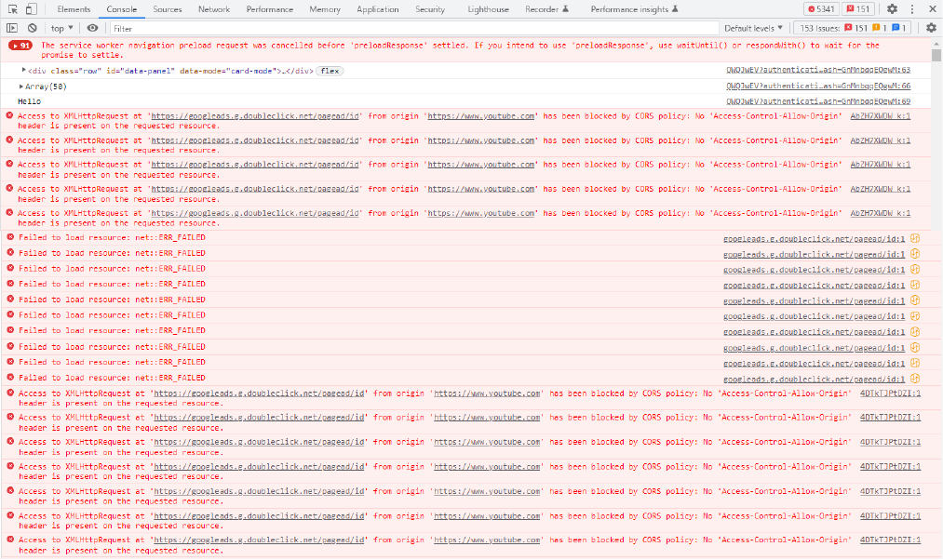Open the Performance tab
The width and height of the screenshot is (943, 560).
coord(270,9)
